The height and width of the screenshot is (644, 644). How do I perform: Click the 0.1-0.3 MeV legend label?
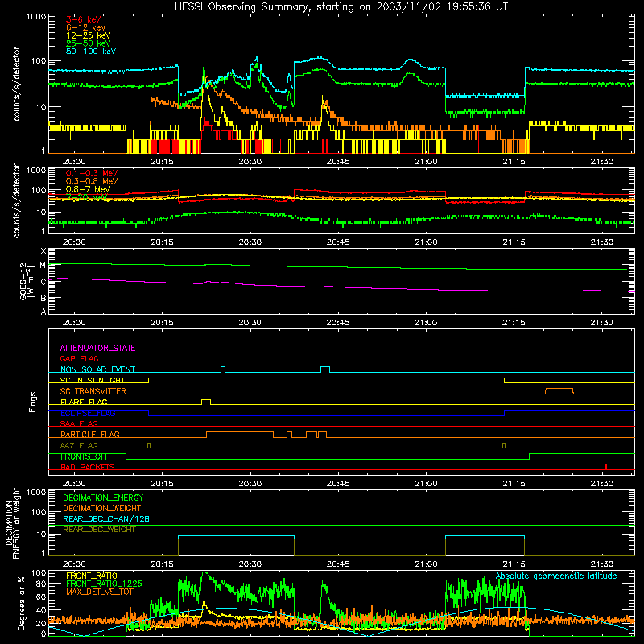click(x=92, y=173)
